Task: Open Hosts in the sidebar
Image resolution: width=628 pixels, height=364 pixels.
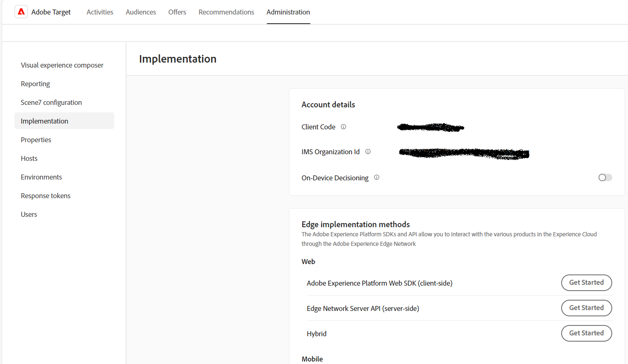Action: pyautogui.click(x=64, y=158)
